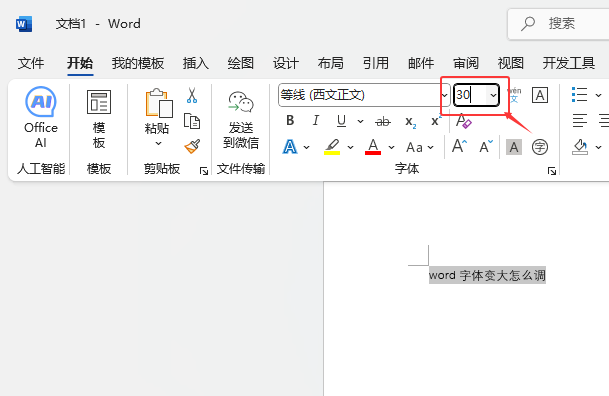Screen dimensions: 609x396
Task: Launch clipboard pane dialog launcher
Action: coord(204,171)
